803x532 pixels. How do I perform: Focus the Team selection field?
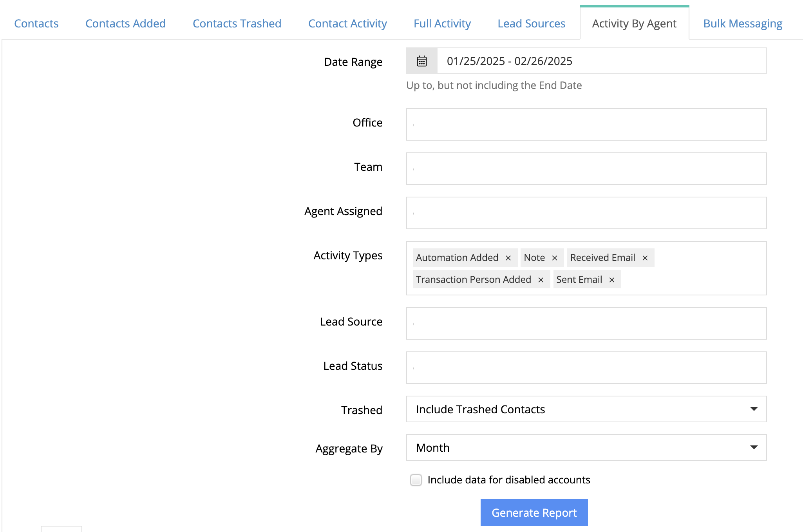pyautogui.click(x=586, y=169)
